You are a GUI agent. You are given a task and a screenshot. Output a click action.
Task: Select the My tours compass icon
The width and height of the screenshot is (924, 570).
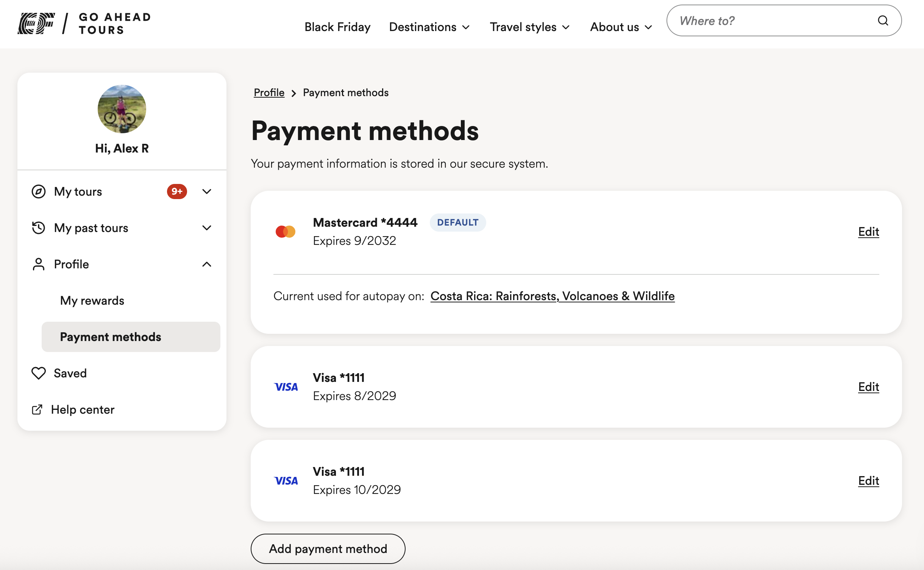tap(38, 192)
